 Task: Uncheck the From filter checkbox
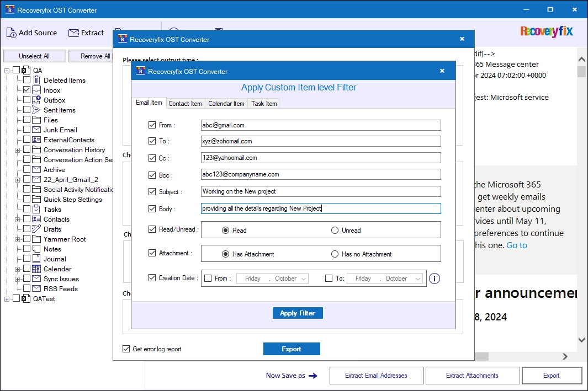[x=152, y=125]
